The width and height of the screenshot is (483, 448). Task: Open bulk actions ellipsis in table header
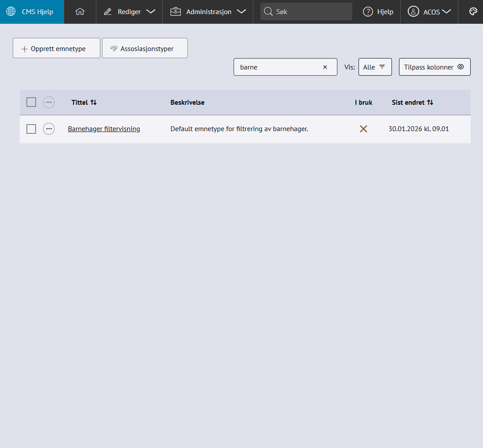[49, 103]
